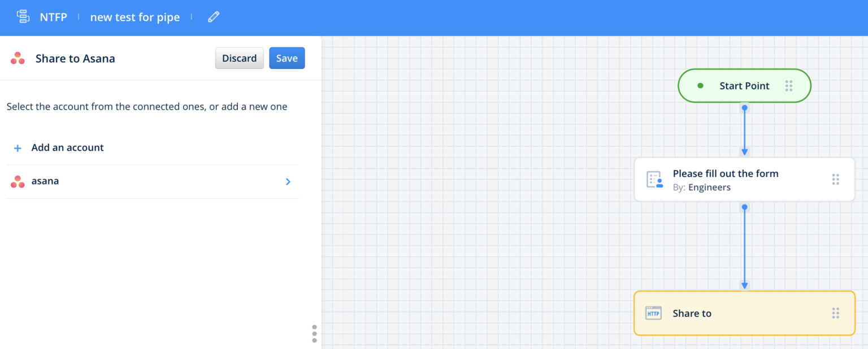The height and width of the screenshot is (349, 868).
Task: Click the plus icon to add account
Action: point(18,148)
